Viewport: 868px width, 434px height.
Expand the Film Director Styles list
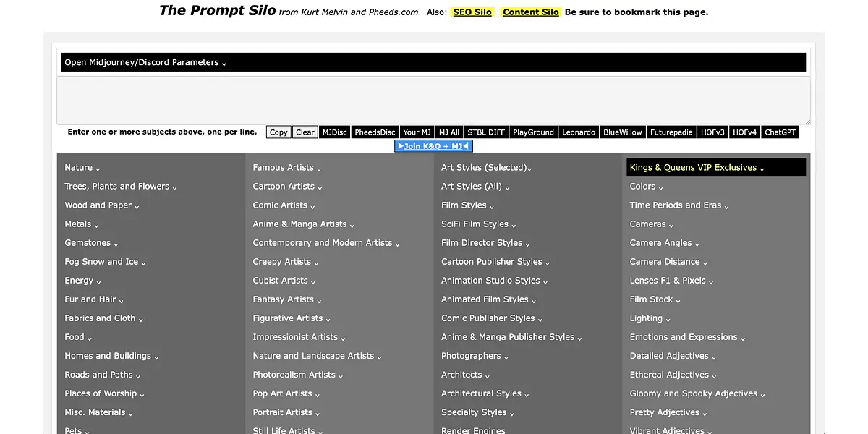[x=485, y=243]
